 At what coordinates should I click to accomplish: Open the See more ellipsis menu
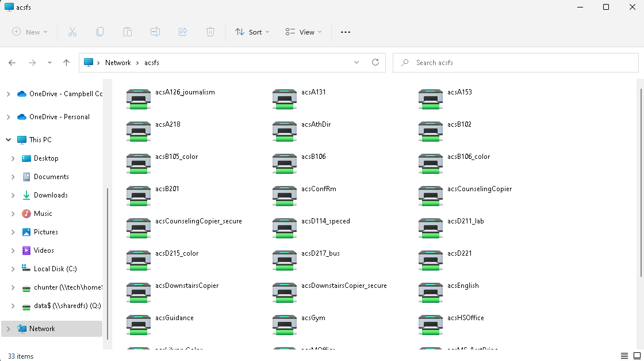click(346, 32)
